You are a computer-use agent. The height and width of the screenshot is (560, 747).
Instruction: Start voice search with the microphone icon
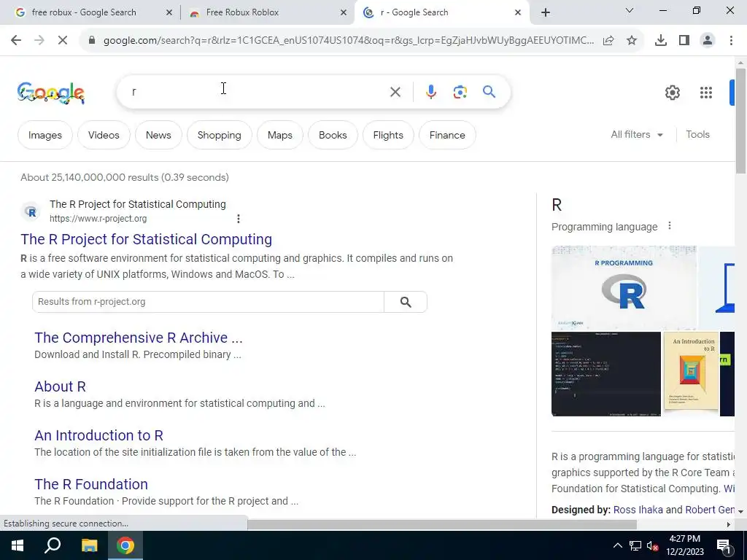[x=431, y=92]
